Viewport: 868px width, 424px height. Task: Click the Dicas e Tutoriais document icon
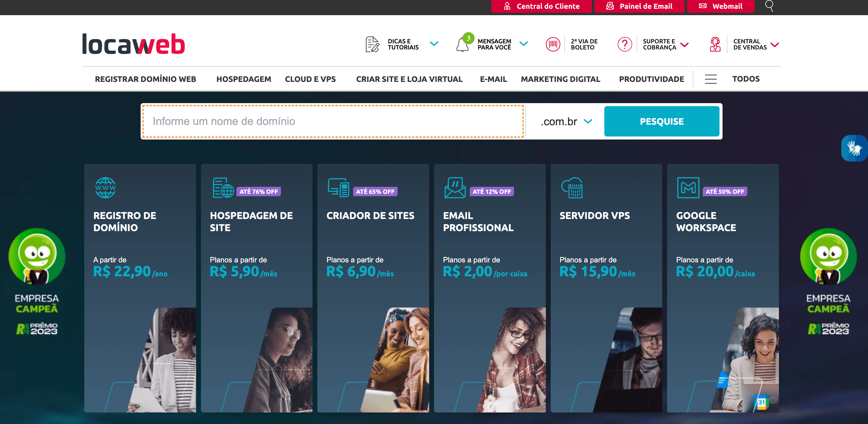(372, 44)
